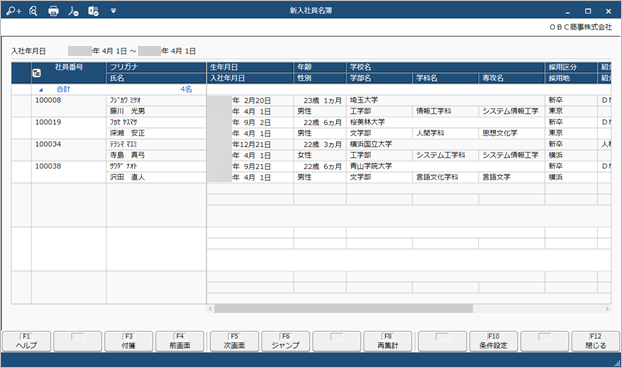Select employee number 100008
The height and width of the screenshot is (368, 622).
(x=48, y=100)
